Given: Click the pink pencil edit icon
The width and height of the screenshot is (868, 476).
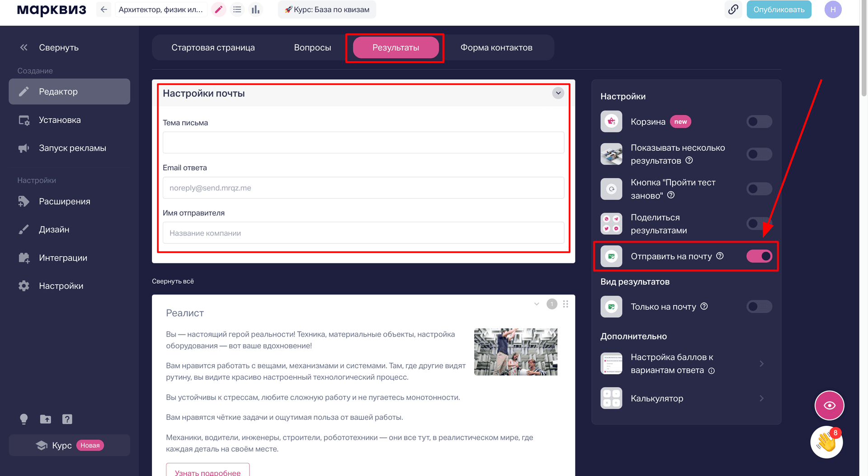Looking at the screenshot, I should tap(219, 10).
